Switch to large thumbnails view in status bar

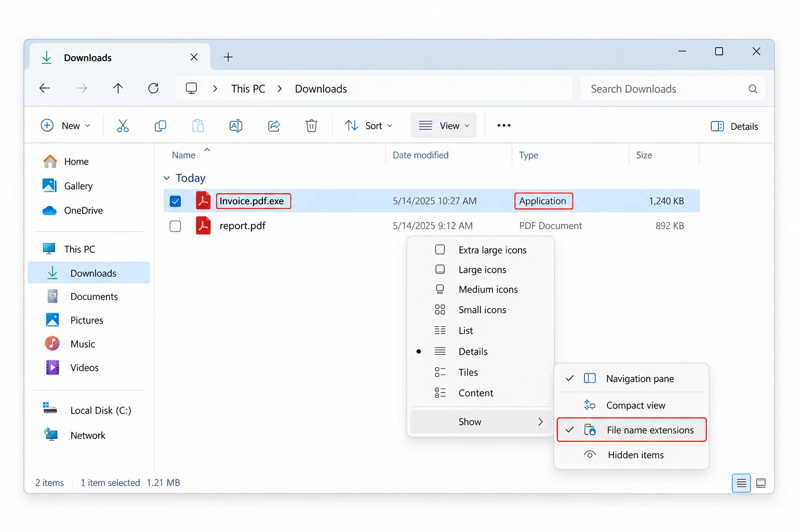(x=761, y=483)
